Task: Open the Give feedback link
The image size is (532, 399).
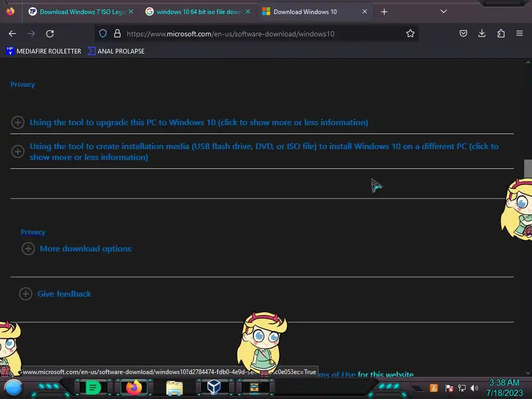Action: pos(64,294)
